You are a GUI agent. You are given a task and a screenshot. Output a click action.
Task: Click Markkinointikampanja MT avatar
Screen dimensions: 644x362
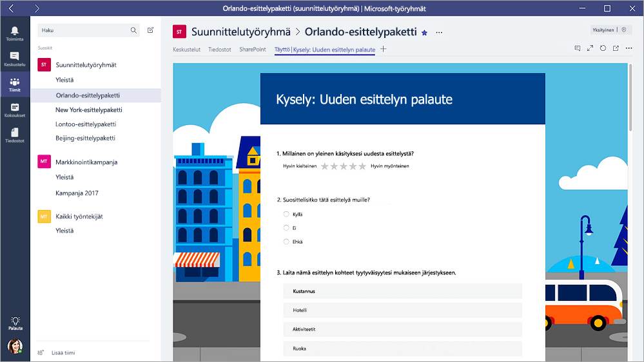pos(44,161)
